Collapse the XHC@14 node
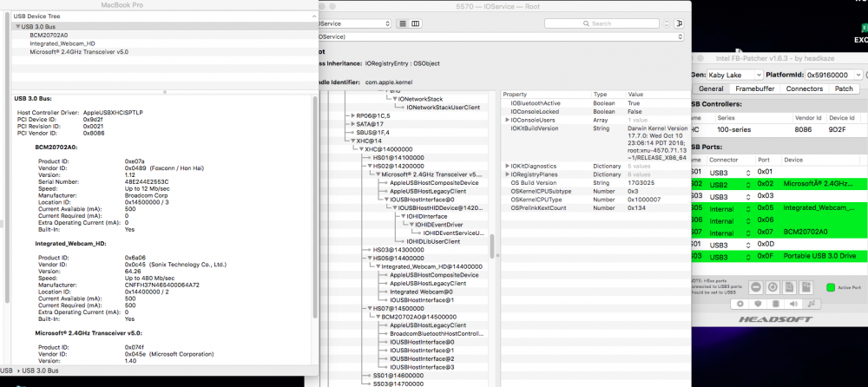 (352, 141)
